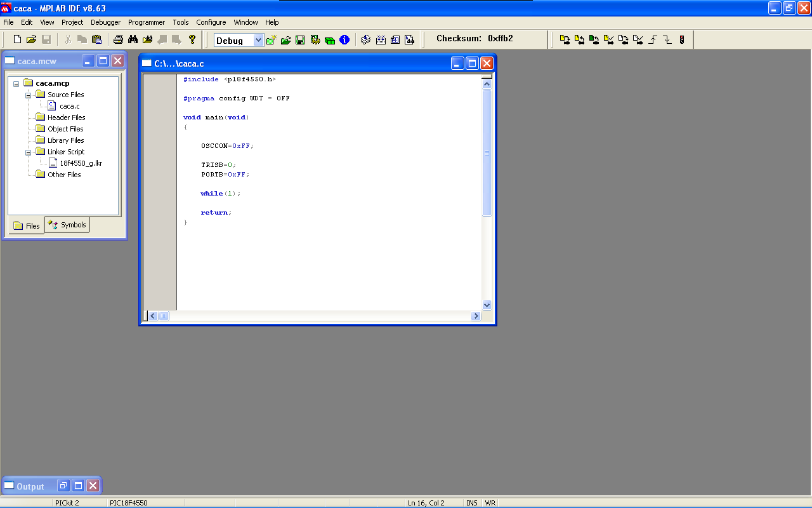Verify target device memory icon
The image size is (812, 508).
(x=608, y=39)
